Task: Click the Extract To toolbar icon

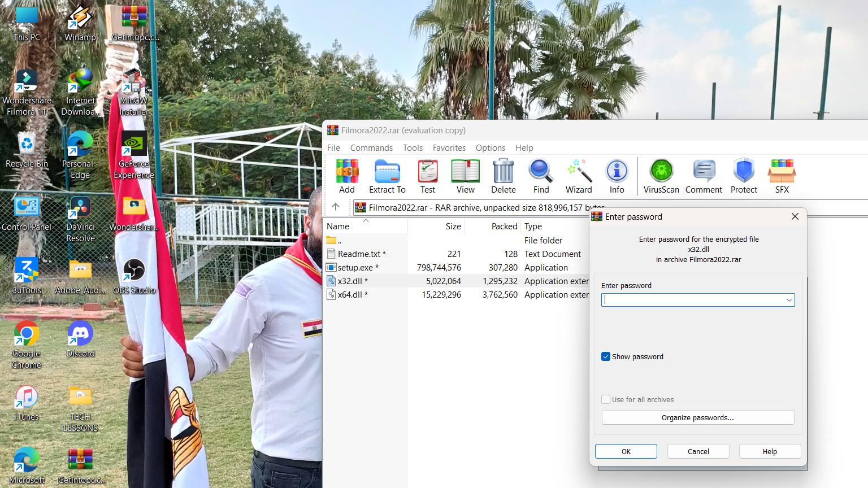Action: tap(387, 176)
